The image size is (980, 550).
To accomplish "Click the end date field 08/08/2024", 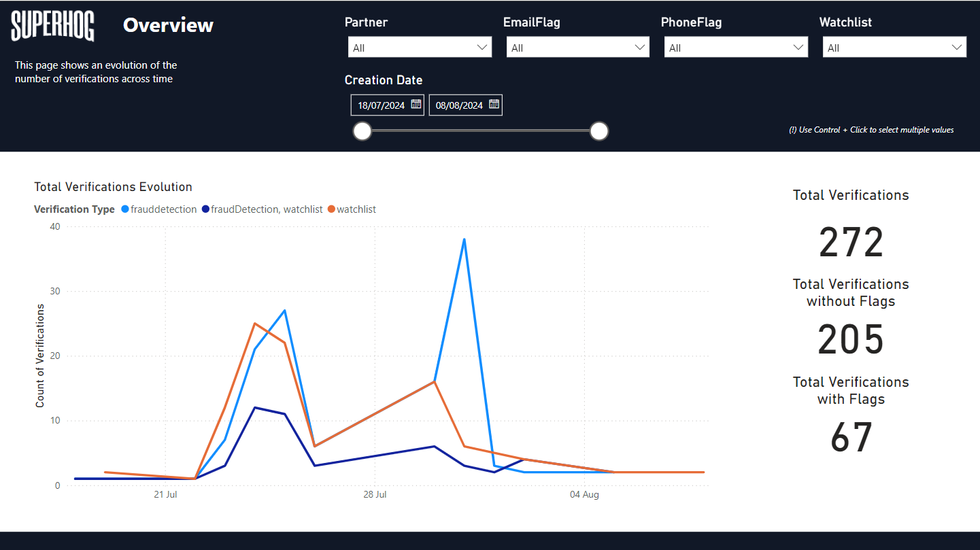I will [459, 105].
